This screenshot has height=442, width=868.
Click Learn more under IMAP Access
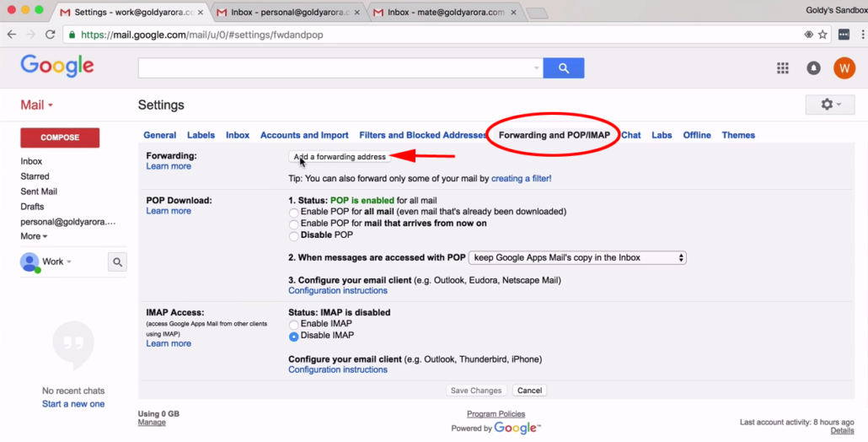tap(169, 343)
